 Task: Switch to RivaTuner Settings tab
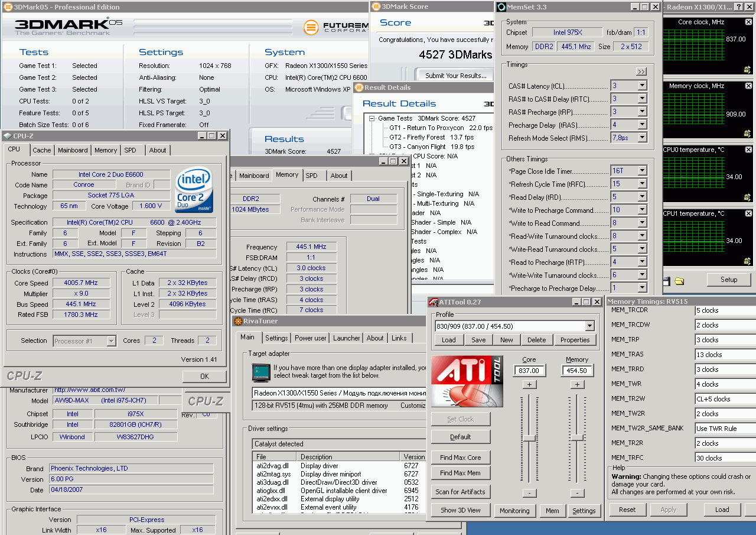pos(276,338)
